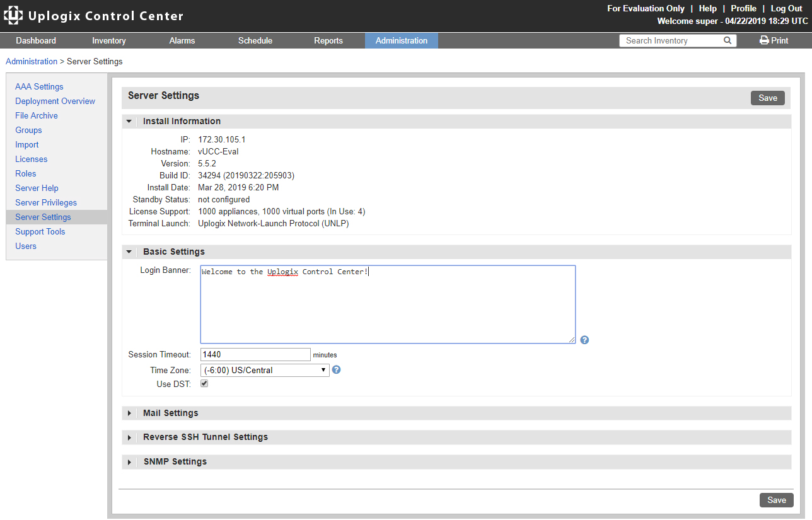Open the Profile link
Image resolution: width=812 pixels, height=520 pixels.
[744, 8]
